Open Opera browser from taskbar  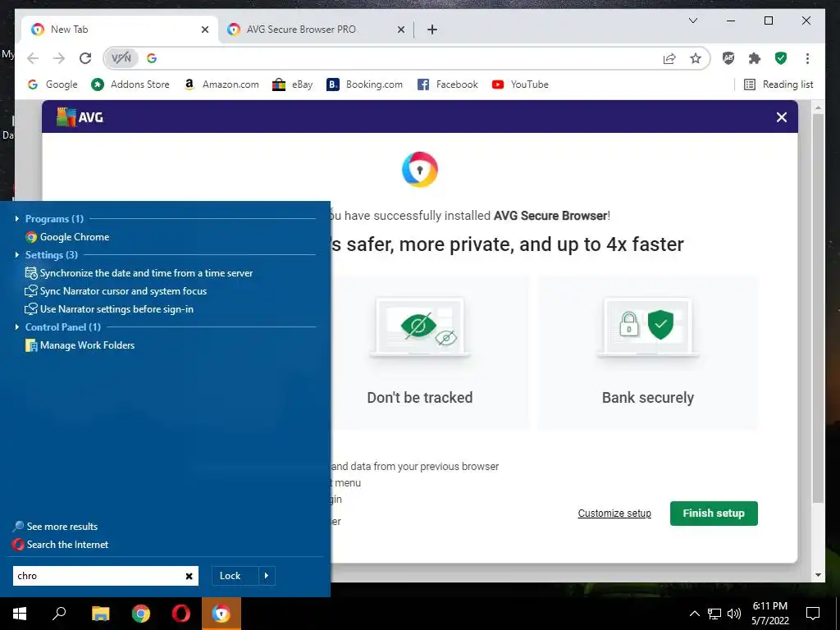181,614
